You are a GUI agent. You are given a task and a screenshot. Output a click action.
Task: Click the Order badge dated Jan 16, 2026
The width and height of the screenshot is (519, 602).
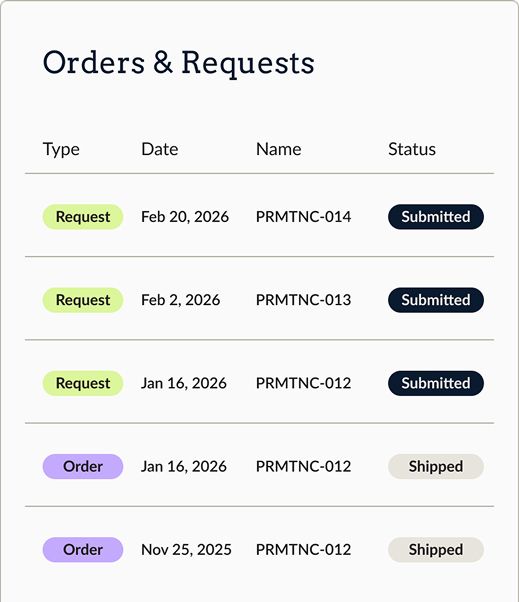click(83, 467)
